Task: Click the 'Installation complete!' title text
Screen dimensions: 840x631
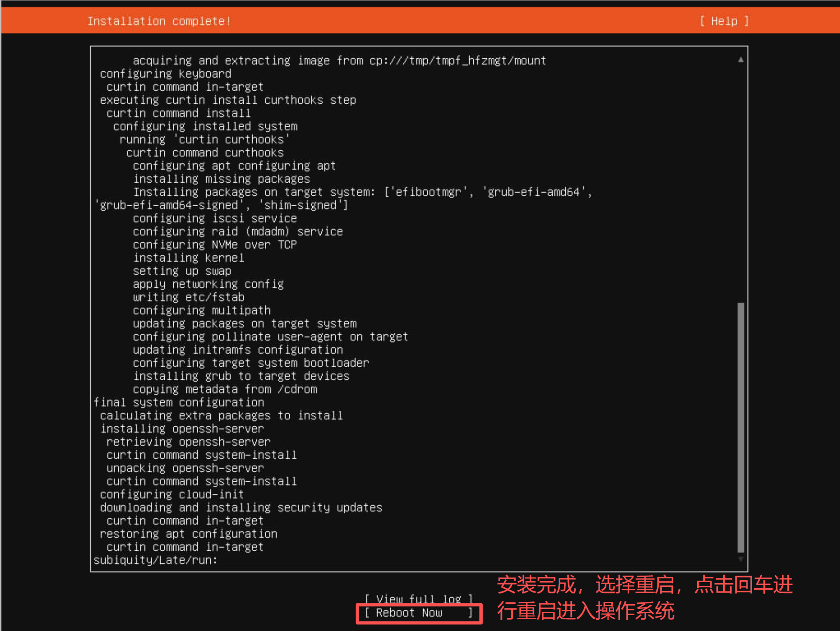Action: pos(159,21)
